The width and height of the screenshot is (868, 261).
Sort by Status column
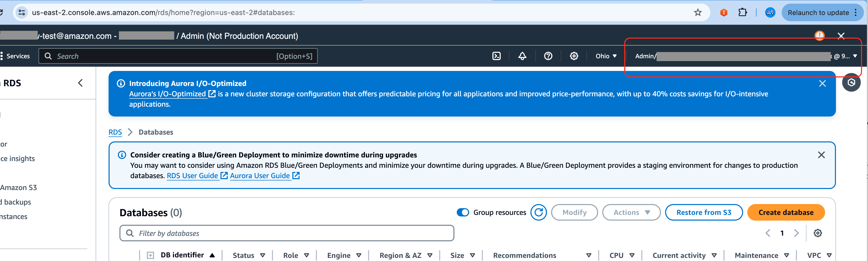pos(249,255)
